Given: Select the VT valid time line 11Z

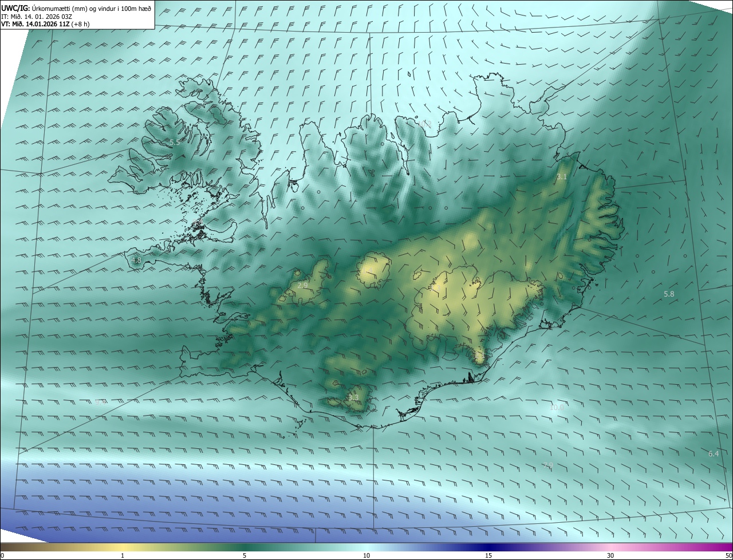Looking at the screenshot, I should (45, 24).
